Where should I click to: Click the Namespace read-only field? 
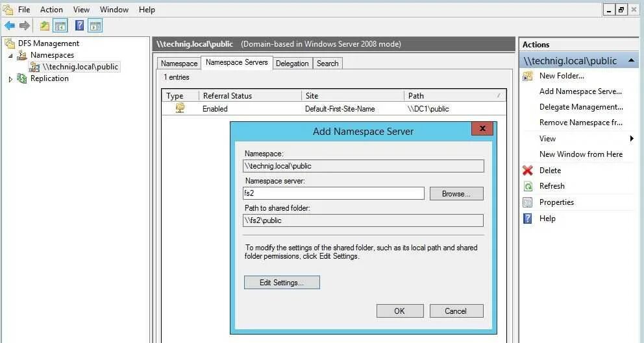tap(364, 166)
